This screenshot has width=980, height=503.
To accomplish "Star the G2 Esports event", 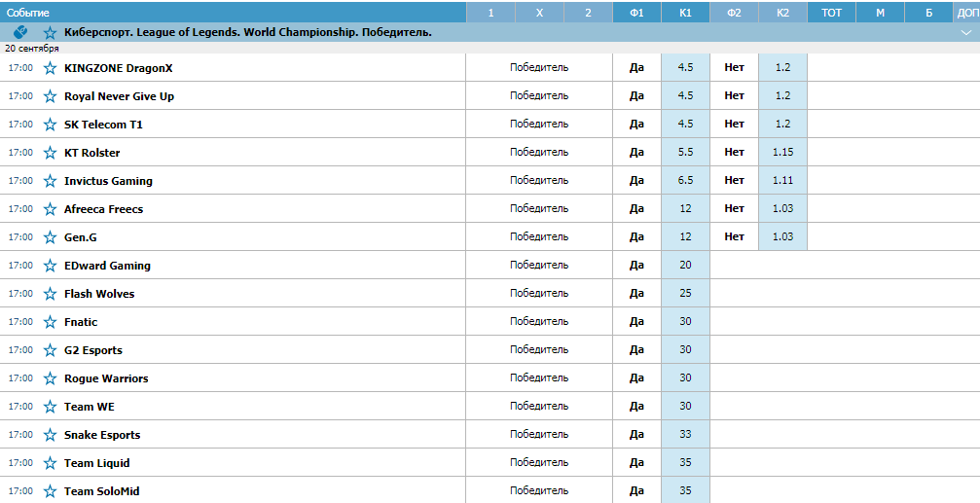I will [x=50, y=350].
